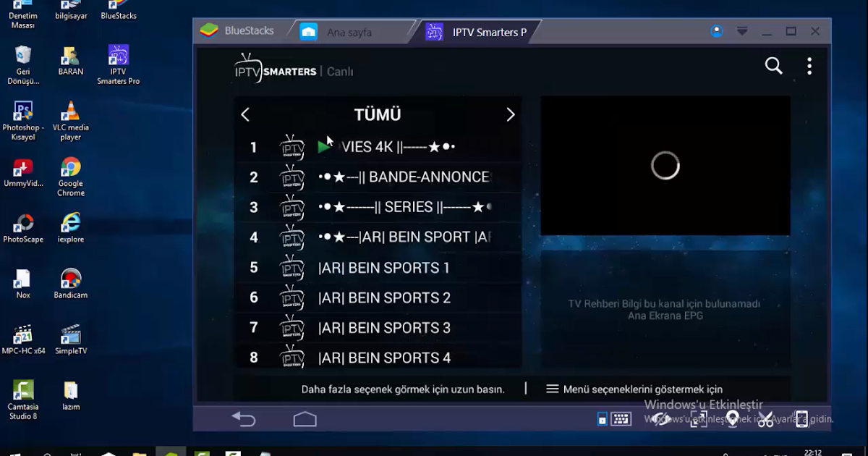Image resolution: width=868 pixels, height=456 pixels.
Task: Play |AR| BEIN SPORTS 3 channel
Action: [x=378, y=328]
